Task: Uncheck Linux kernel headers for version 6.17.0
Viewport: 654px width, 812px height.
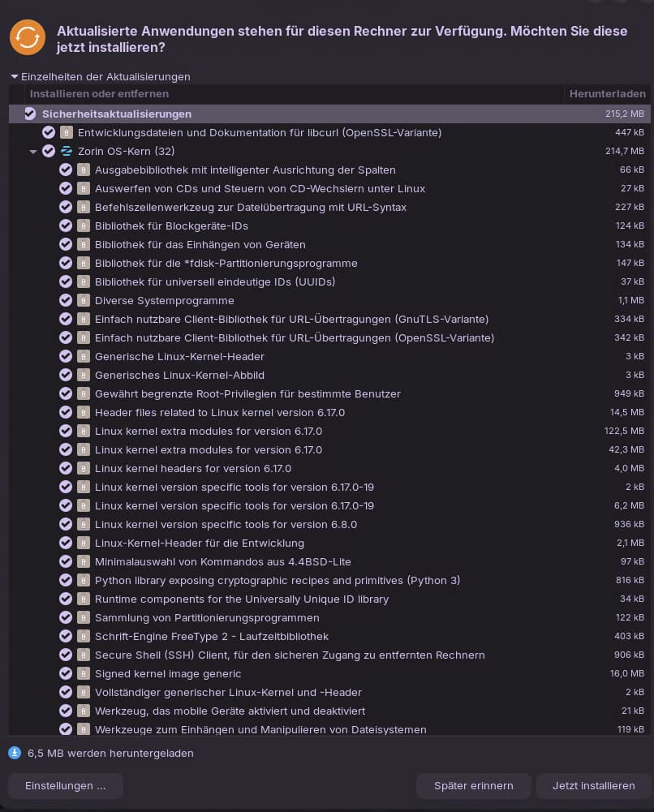Action: 66,468
